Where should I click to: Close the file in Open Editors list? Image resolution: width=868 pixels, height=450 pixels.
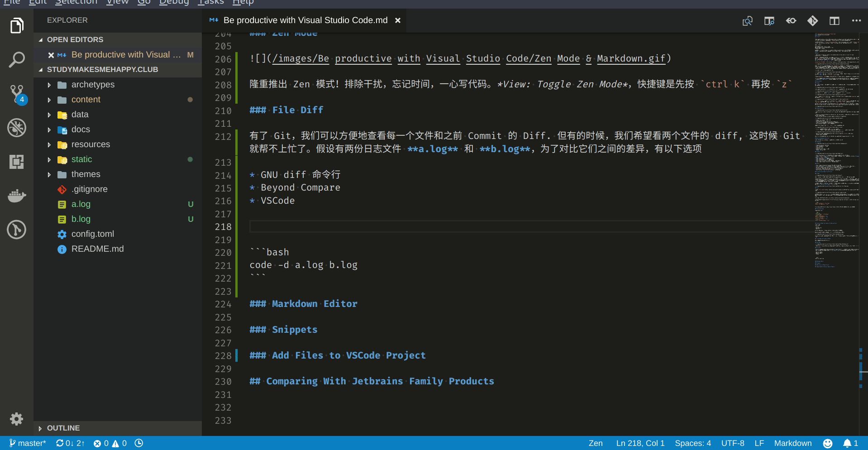pos(51,55)
